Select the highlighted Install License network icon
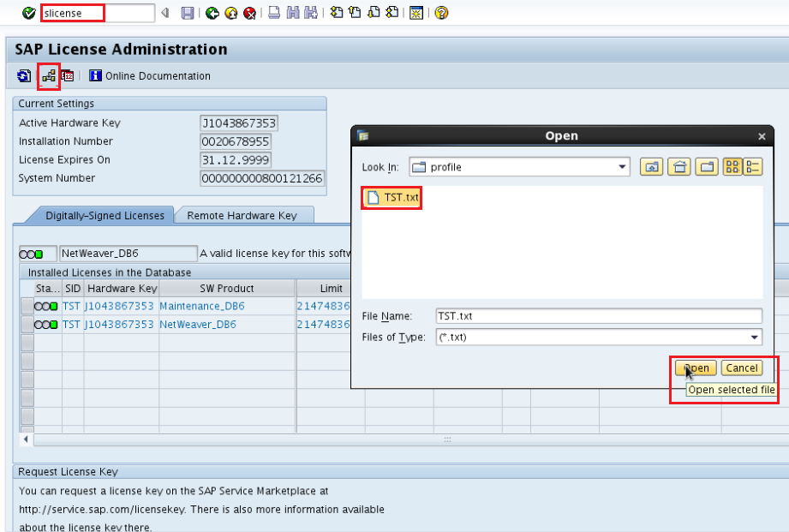Screen dimensions: 789x532 point(48,75)
